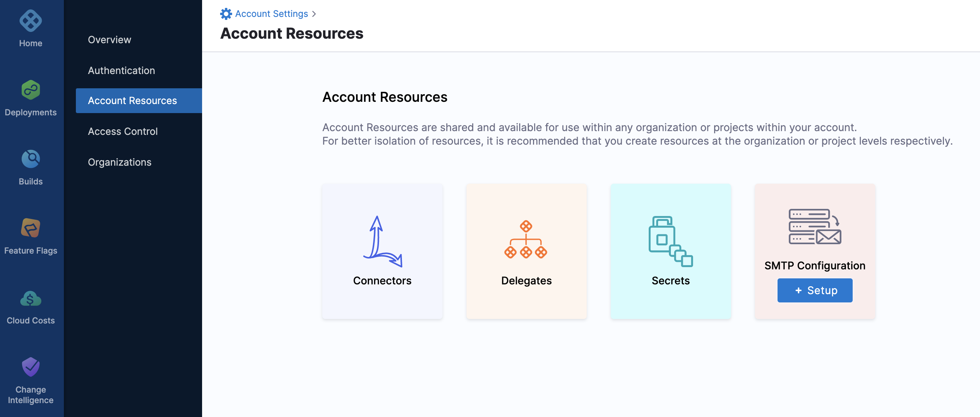Click the Setup button for SMTP
Viewport: 980px width, 417px height.
815,290
